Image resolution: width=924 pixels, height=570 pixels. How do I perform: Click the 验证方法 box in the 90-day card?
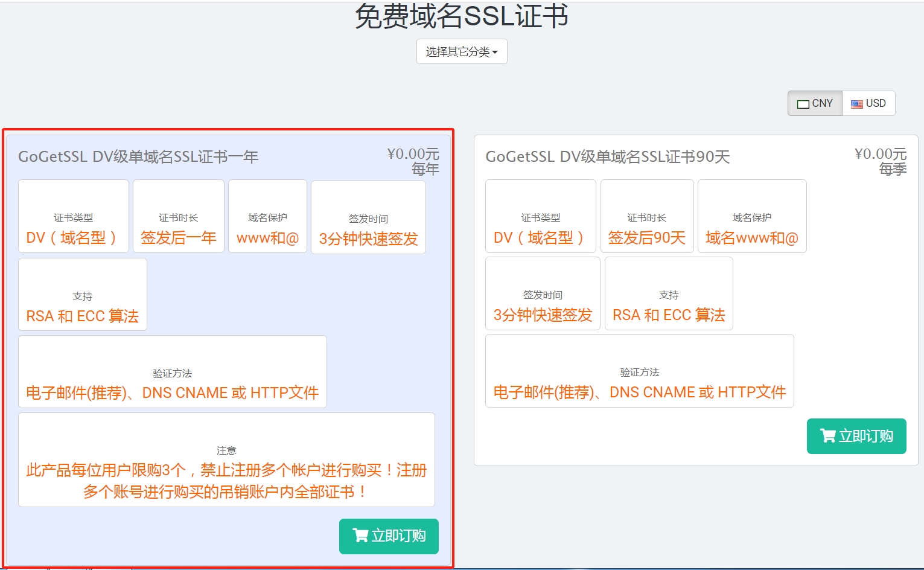click(x=640, y=371)
